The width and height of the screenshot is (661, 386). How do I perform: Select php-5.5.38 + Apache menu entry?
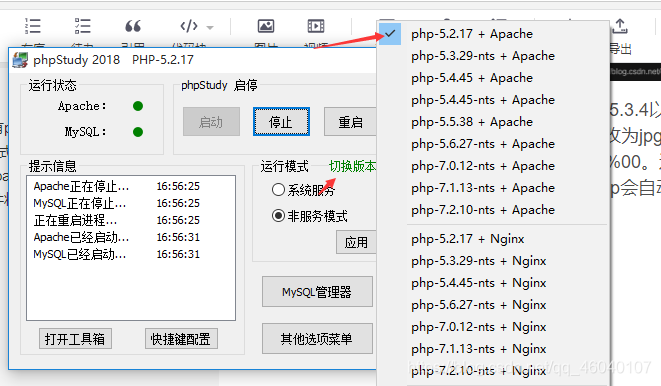(x=494, y=121)
